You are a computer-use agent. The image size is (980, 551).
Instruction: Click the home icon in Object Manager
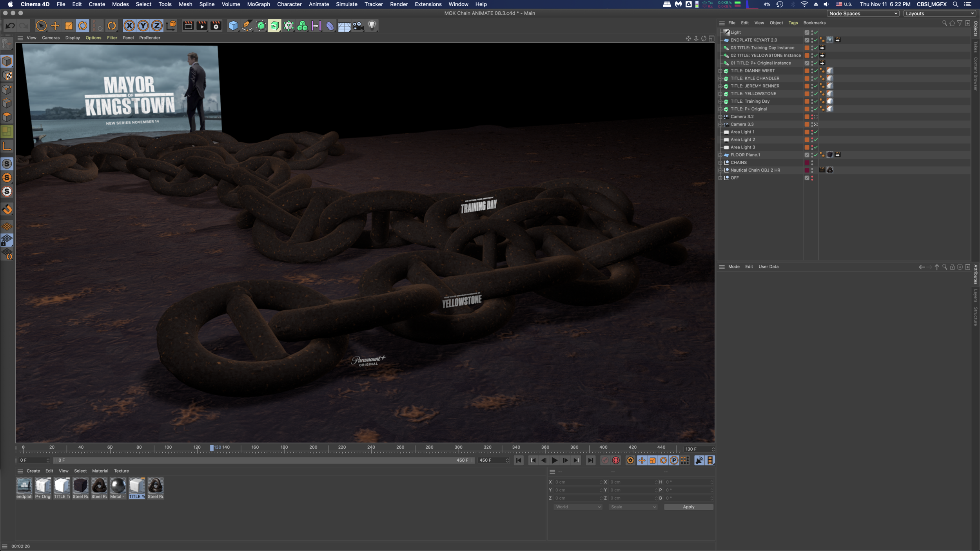point(952,23)
